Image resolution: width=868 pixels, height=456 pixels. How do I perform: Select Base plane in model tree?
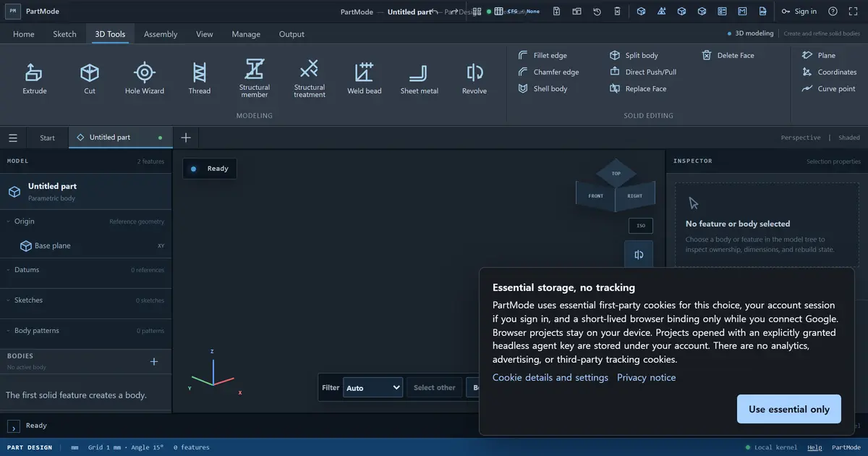(86, 245)
